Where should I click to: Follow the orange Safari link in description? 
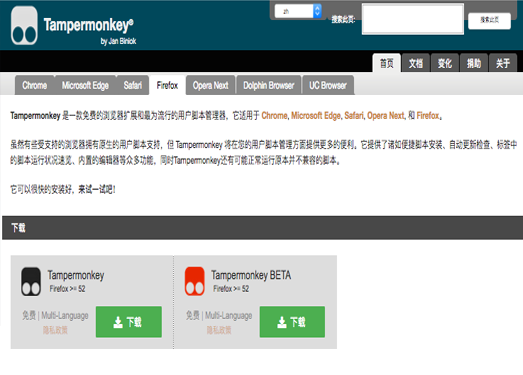[354, 115]
